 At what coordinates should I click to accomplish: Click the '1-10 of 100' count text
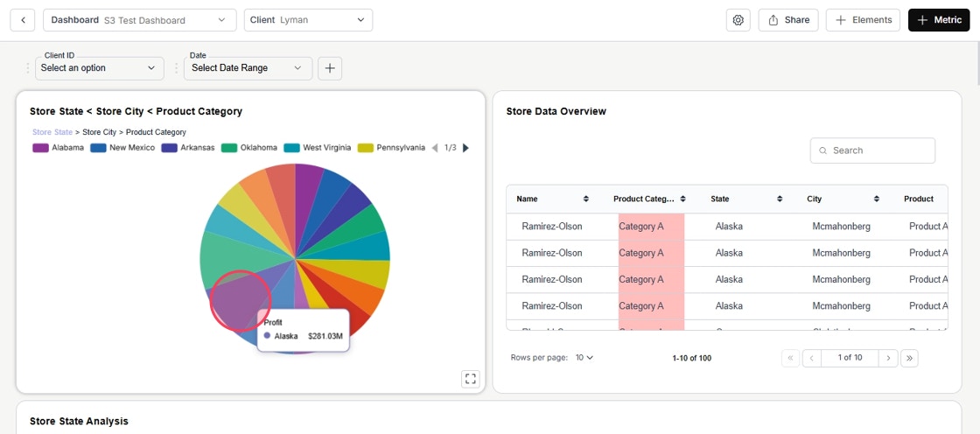pyautogui.click(x=692, y=359)
